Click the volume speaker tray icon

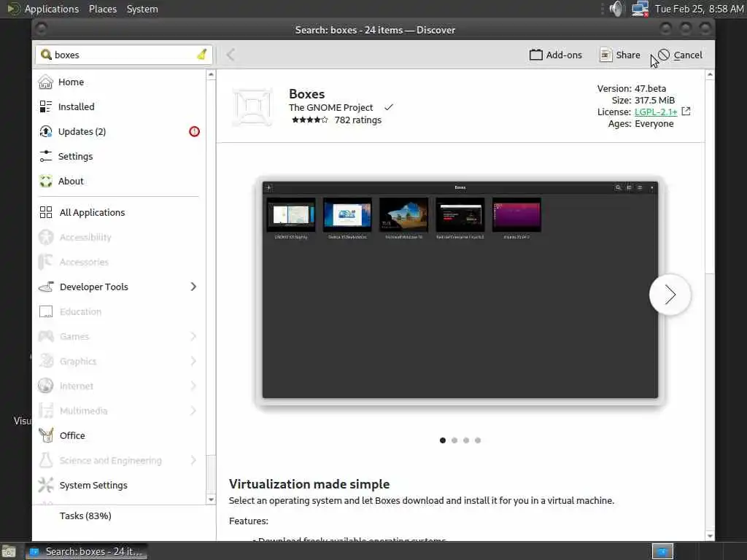(616, 9)
